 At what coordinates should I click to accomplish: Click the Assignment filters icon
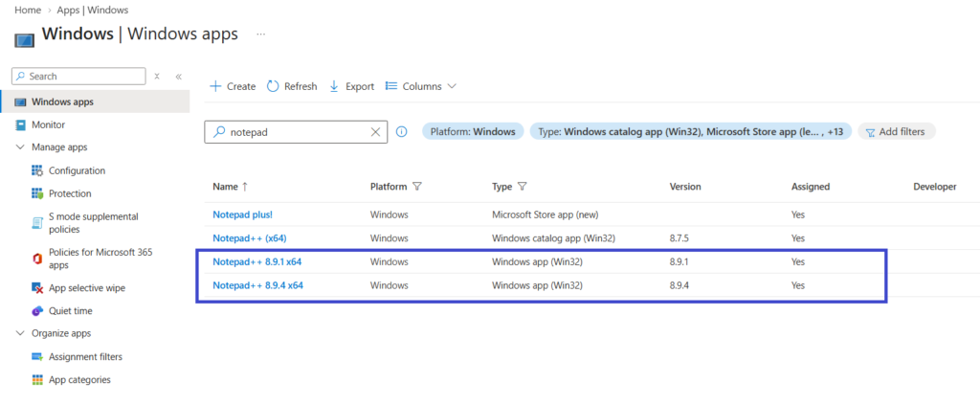37,357
